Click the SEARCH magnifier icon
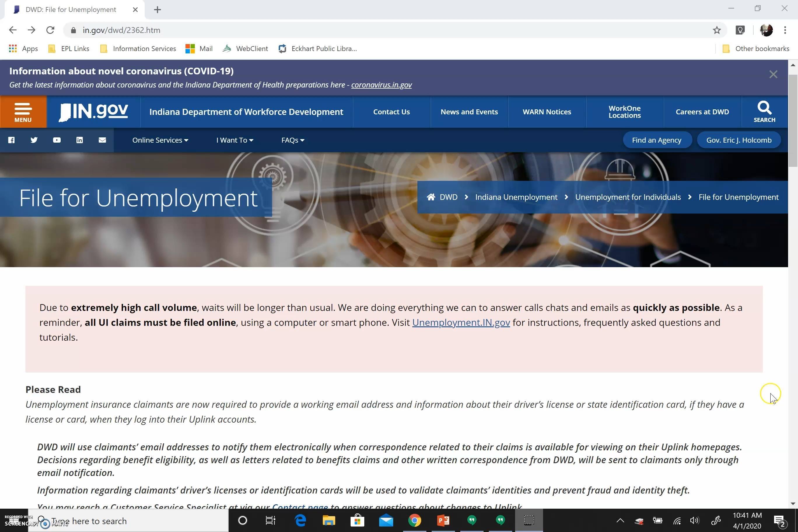 coord(764,112)
